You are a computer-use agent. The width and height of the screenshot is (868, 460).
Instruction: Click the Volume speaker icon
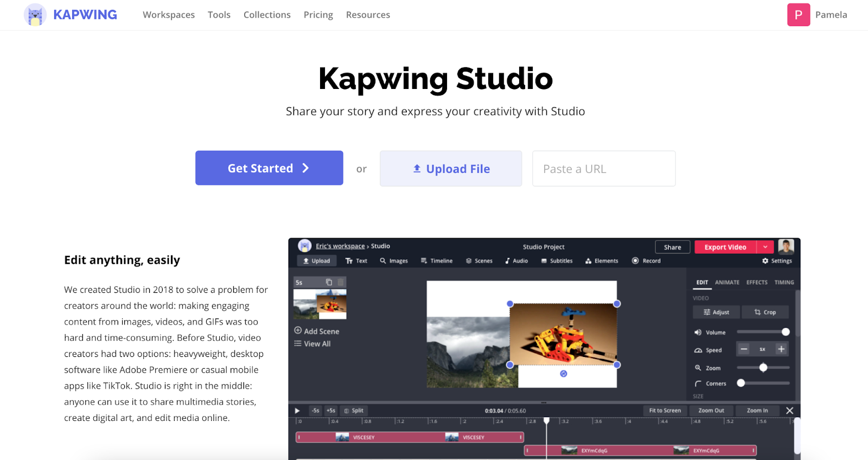coord(698,333)
